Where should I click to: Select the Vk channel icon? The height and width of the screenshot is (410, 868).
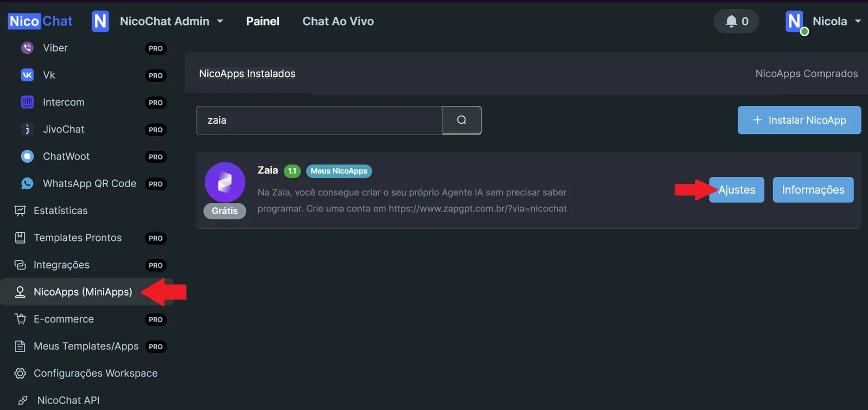(27, 75)
